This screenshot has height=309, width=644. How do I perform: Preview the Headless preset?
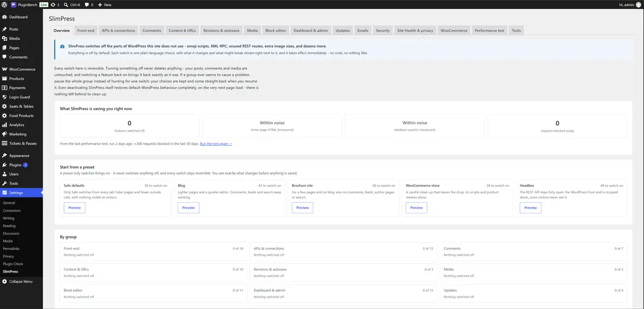pyautogui.click(x=530, y=207)
